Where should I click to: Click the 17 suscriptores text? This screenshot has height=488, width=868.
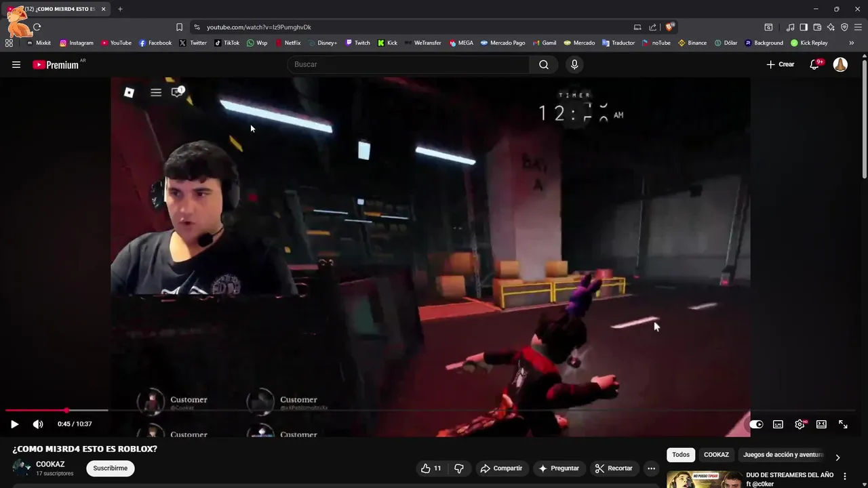[x=54, y=474]
